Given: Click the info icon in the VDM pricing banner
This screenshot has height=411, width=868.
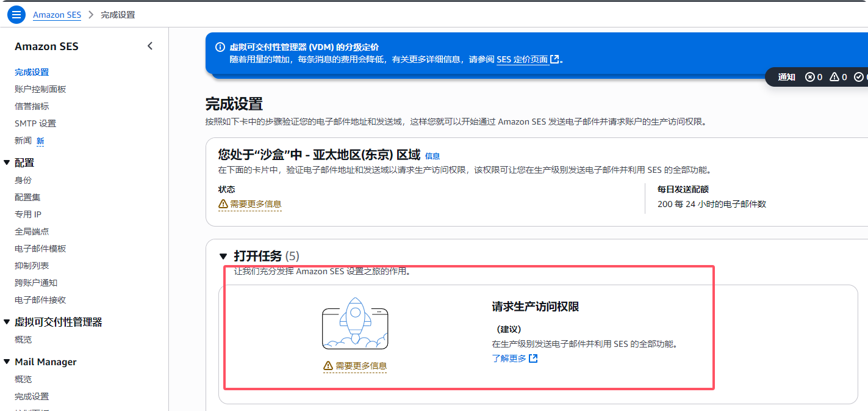Looking at the screenshot, I should point(220,48).
